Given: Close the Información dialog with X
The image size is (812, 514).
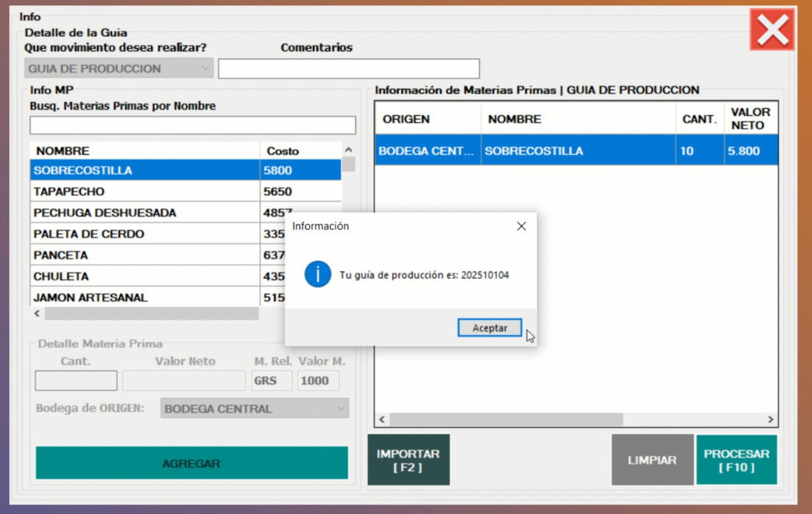Looking at the screenshot, I should point(521,226).
